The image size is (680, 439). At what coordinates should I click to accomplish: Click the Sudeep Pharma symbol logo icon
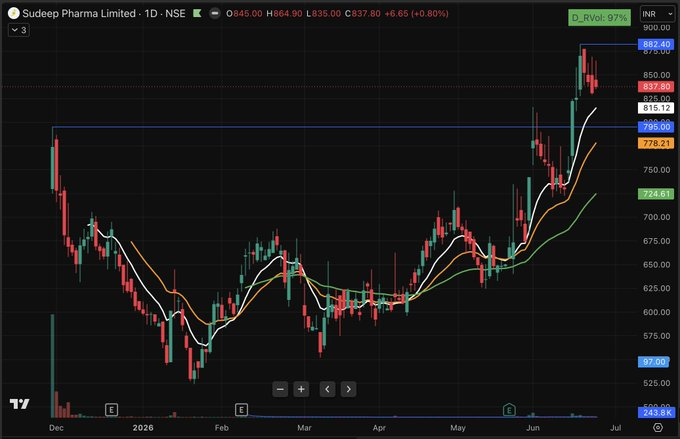click(13, 13)
